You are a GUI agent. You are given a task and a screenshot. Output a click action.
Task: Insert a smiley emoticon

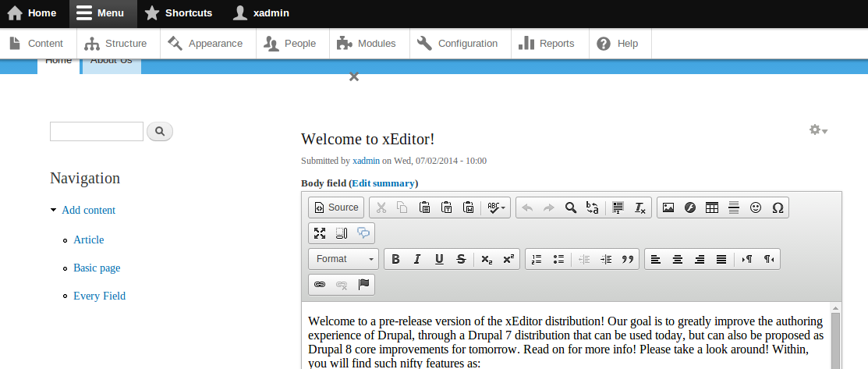tap(755, 208)
